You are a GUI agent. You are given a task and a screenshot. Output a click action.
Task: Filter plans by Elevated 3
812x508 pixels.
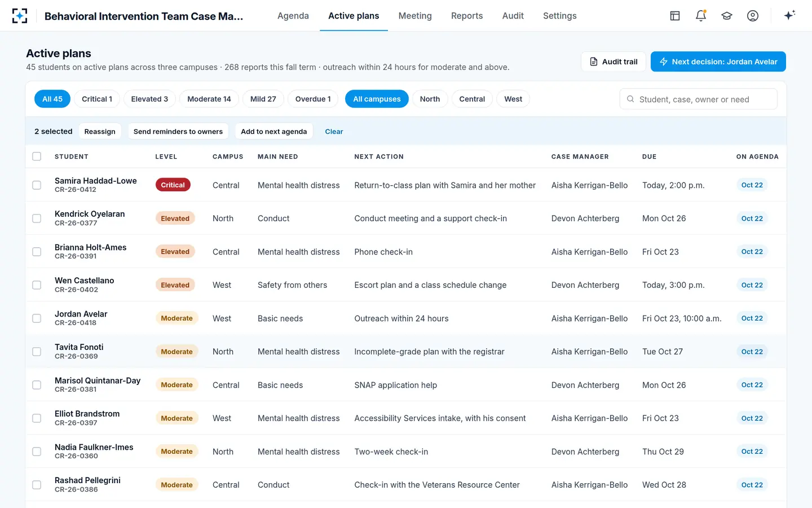pos(149,99)
